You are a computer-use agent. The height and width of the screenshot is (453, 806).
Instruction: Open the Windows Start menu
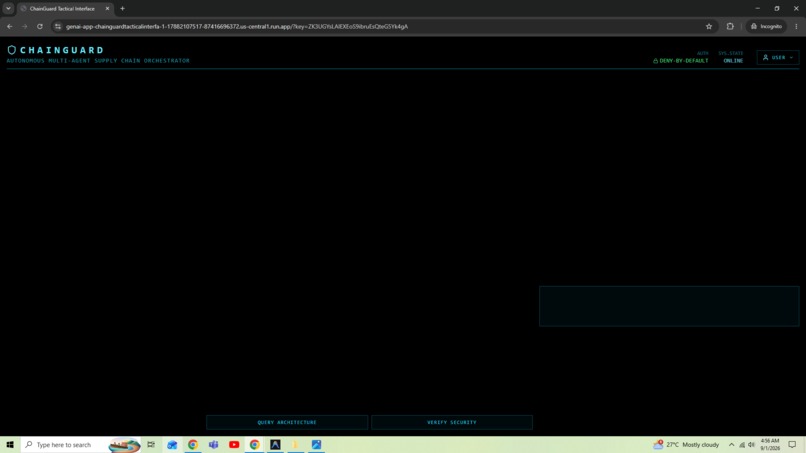pos(10,445)
